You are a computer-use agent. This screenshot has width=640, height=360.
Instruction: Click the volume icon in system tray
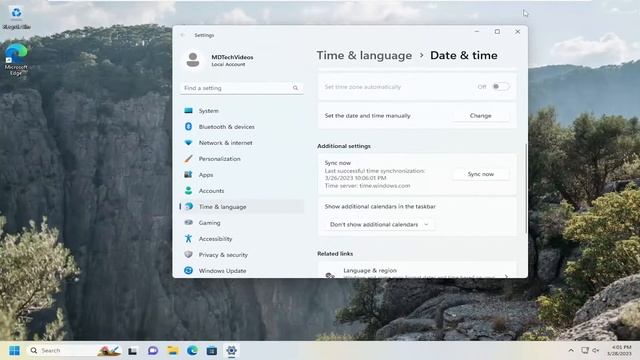(596, 351)
